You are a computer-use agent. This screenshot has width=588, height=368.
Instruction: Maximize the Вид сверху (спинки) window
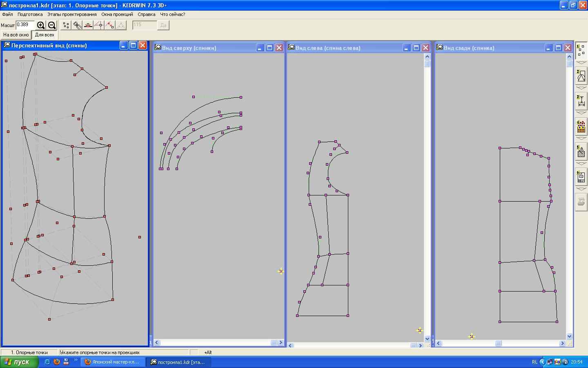[269, 48]
